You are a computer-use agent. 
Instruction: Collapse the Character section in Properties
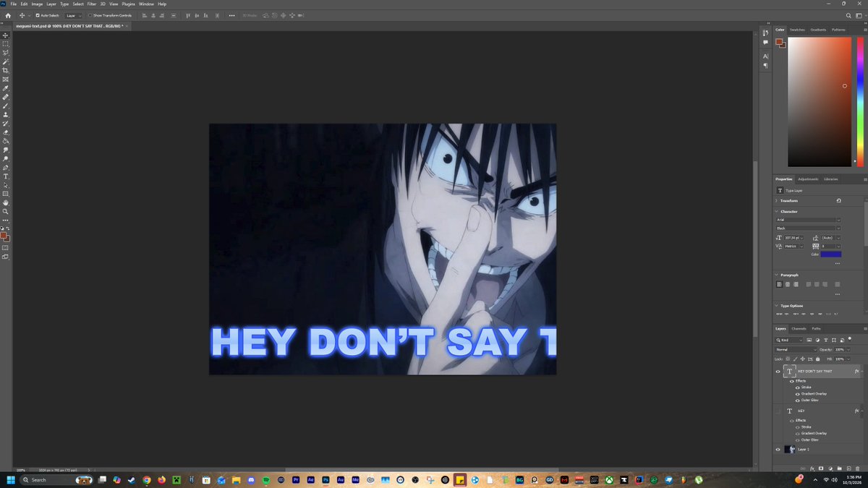[x=777, y=211]
